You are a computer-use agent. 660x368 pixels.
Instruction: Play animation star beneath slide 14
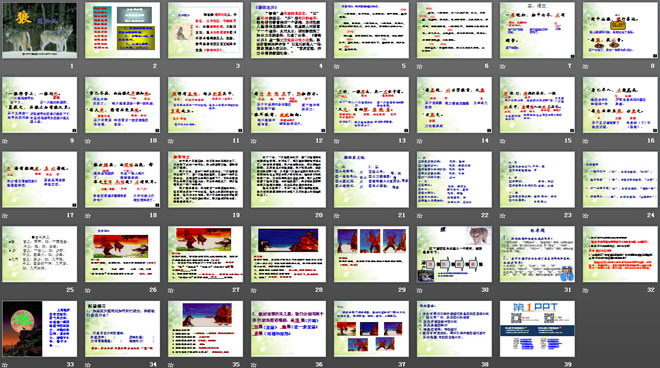click(x=420, y=141)
